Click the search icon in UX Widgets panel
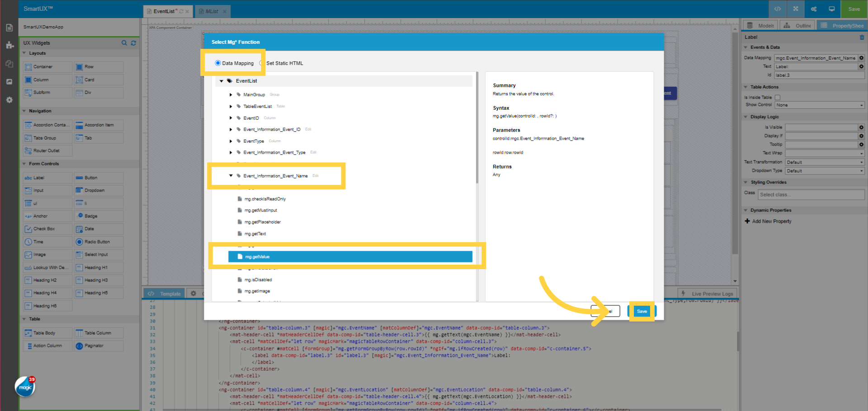This screenshot has width=868, height=411. pyautogui.click(x=124, y=43)
